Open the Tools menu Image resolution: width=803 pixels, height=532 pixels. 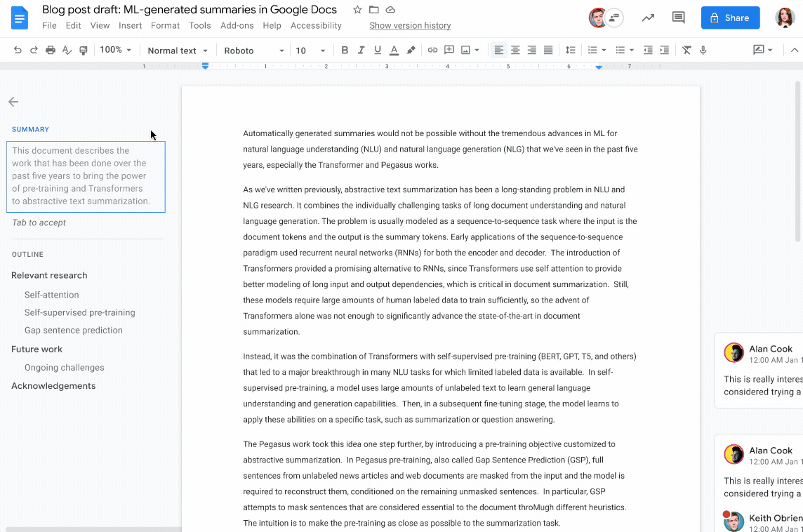[x=200, y=25]
